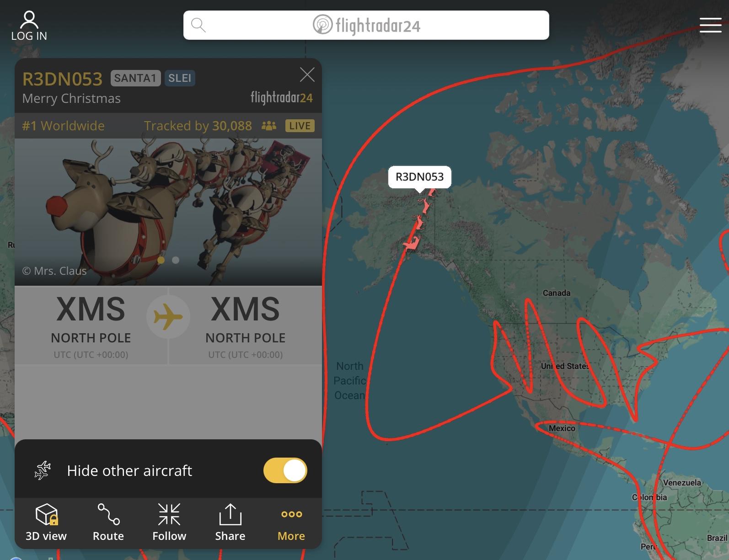Toggle Hide other aircraft switch
Screen dimensions: 729x560
[x=285, y=470]
